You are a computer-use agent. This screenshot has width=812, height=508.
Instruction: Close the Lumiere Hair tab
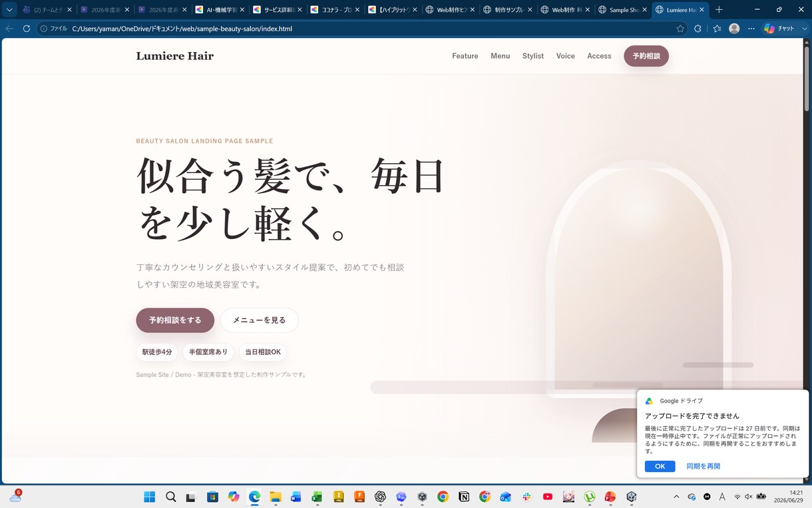(x=702, y=10)
